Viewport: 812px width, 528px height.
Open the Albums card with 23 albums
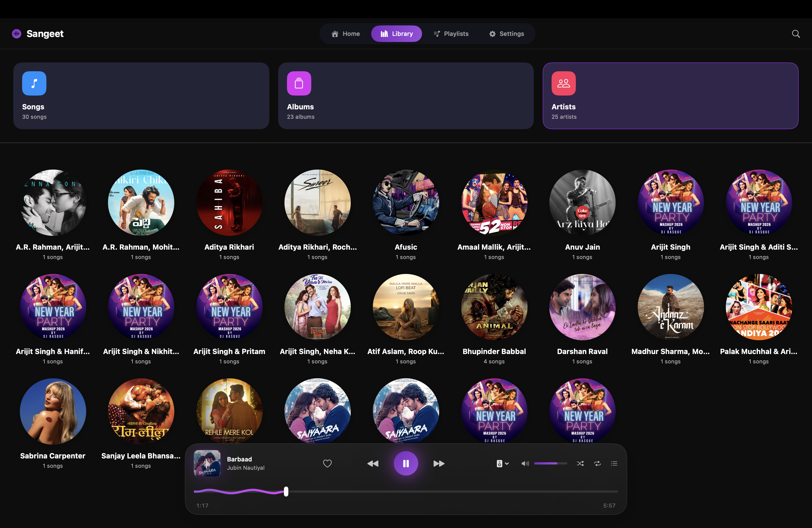point(406,96)
